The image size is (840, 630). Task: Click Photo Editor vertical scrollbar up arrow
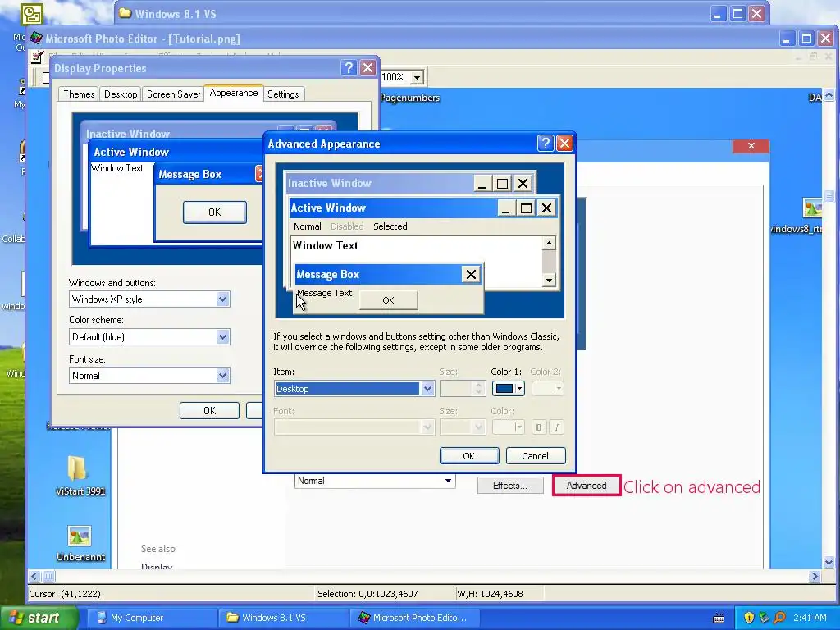(x=829, y=95)
